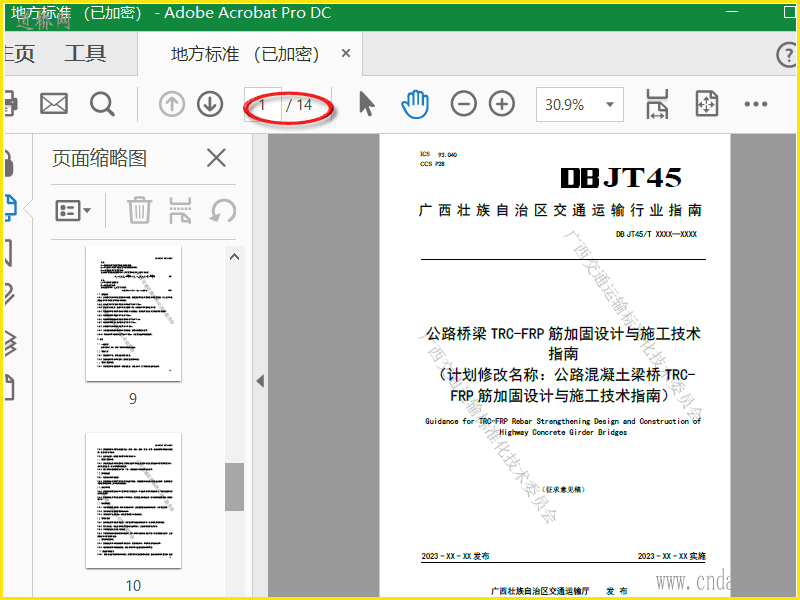The image size is (800, 600).
Task: Click fit width scrolling icon
Action: [657, 104]
